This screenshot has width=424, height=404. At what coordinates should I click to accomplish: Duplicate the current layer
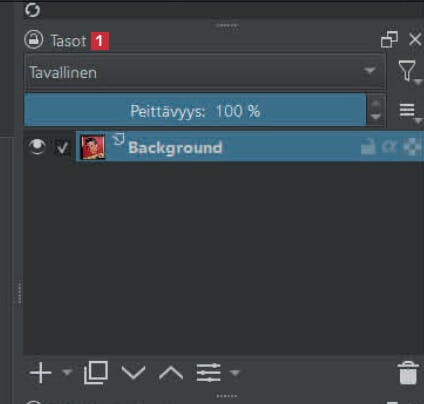point(96,372)
